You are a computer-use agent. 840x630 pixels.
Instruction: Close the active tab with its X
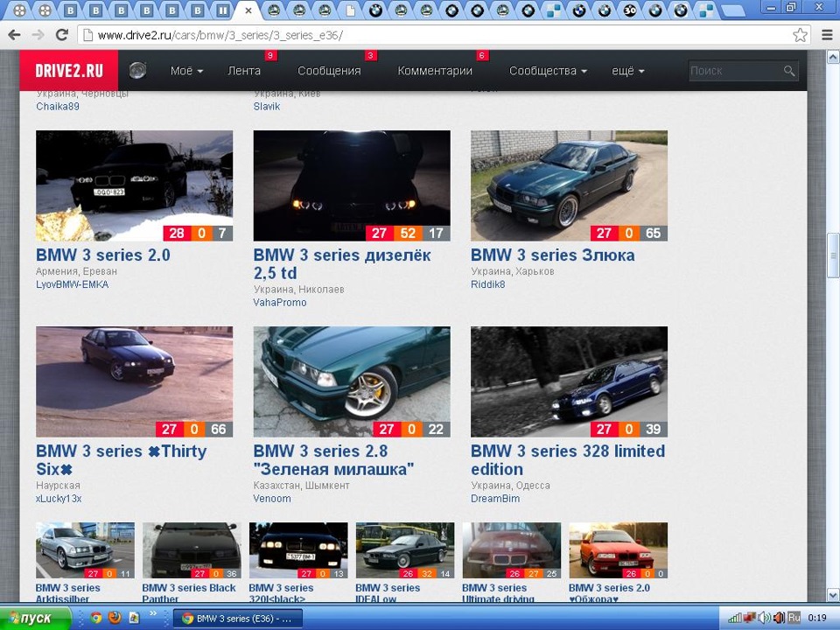(x=248, y=10)
